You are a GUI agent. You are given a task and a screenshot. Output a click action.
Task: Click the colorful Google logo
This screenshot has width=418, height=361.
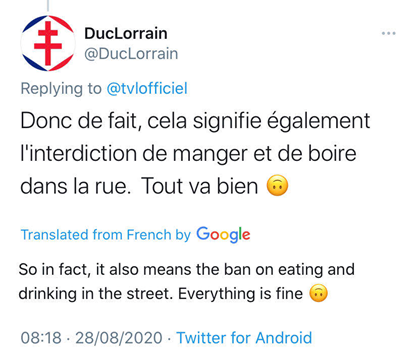[223, 234]
